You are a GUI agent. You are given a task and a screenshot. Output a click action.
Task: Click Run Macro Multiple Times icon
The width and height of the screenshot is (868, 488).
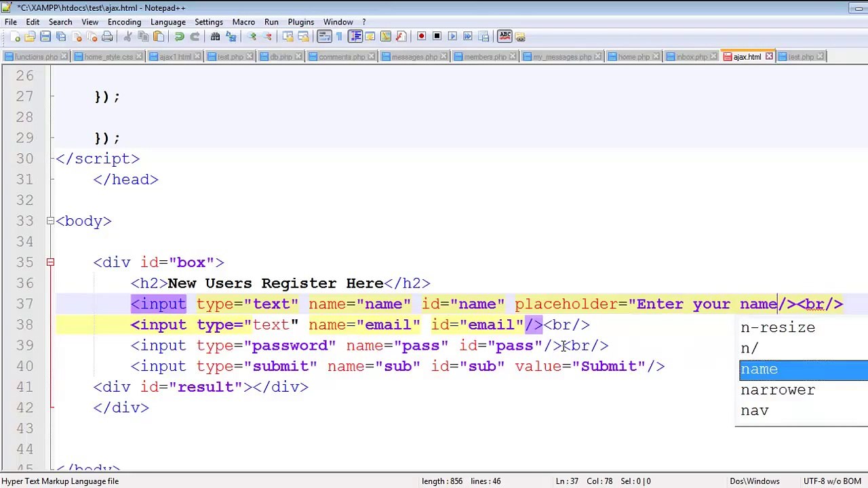[467, 37]
